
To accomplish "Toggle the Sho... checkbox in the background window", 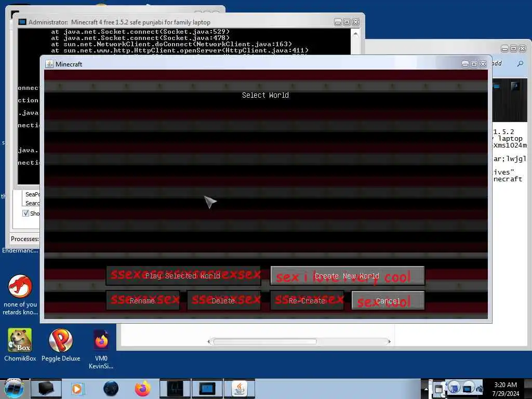I will pos(25,213).
